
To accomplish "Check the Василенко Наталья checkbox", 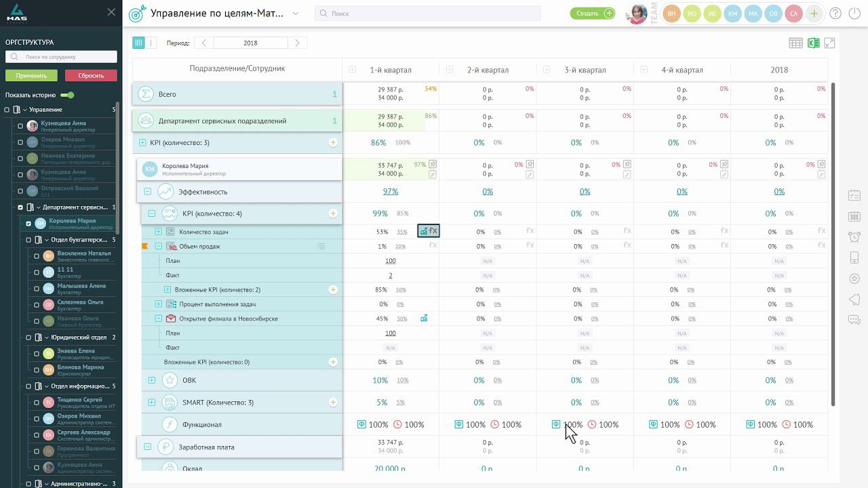I will pos(37,256).
